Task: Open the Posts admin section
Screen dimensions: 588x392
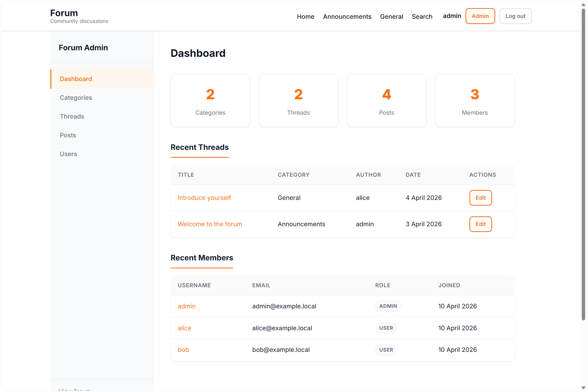Action: (x=68, y=135)
